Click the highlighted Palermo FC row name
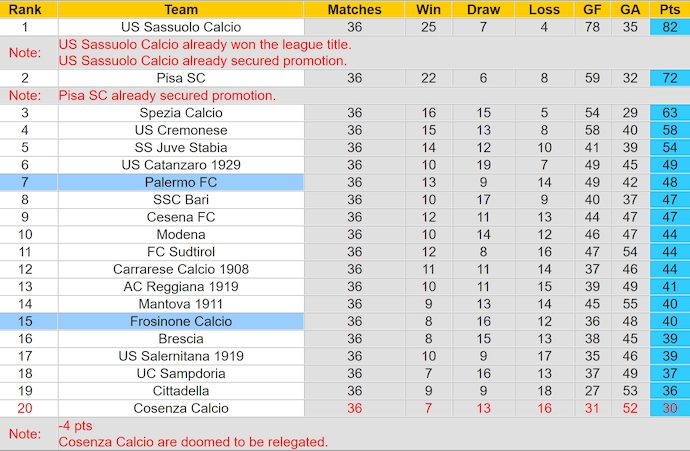The image size is (690, 451). tap(181, 182)
